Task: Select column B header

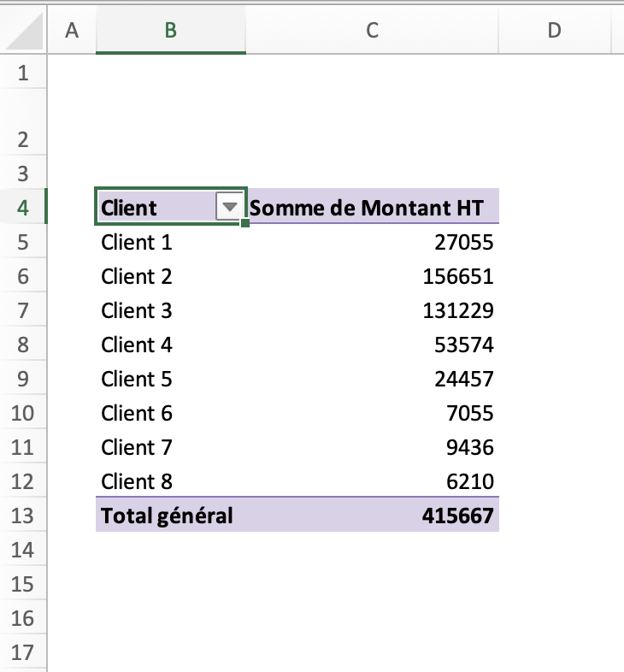Action: [x=171, y=31]
